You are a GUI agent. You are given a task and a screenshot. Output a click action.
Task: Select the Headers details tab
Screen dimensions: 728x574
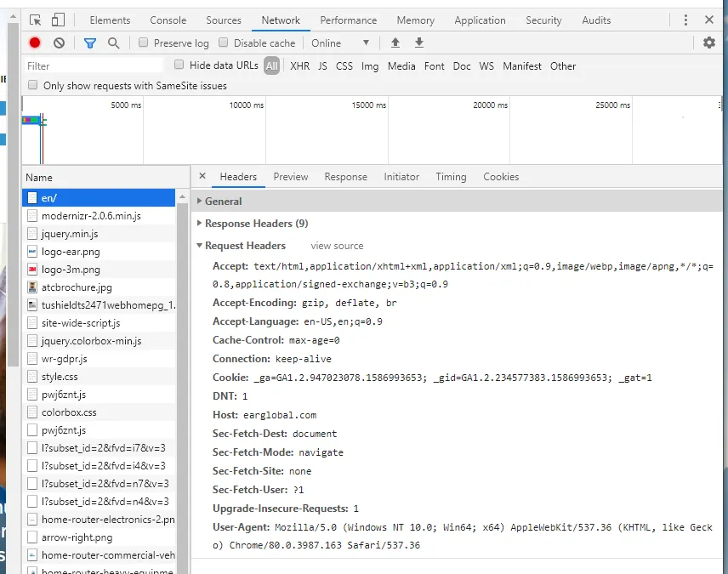[238, 177]
